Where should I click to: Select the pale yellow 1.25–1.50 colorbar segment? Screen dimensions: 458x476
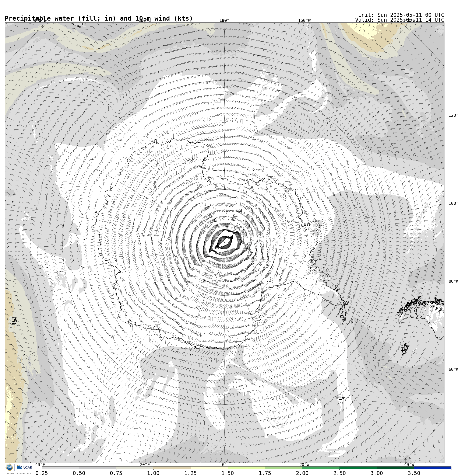(x=209, y=468)
